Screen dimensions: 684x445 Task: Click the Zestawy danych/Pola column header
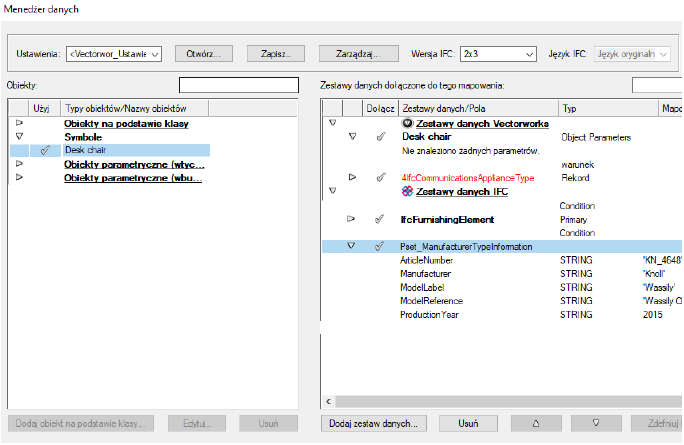point(476,107)
